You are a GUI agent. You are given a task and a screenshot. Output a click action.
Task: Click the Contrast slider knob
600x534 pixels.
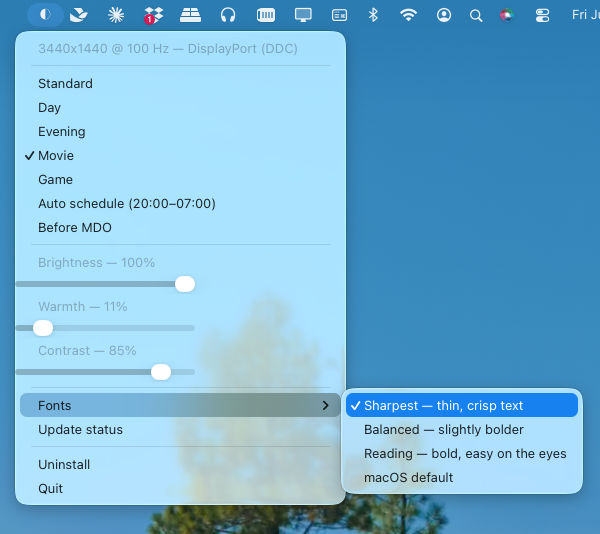tap(161, 372)
